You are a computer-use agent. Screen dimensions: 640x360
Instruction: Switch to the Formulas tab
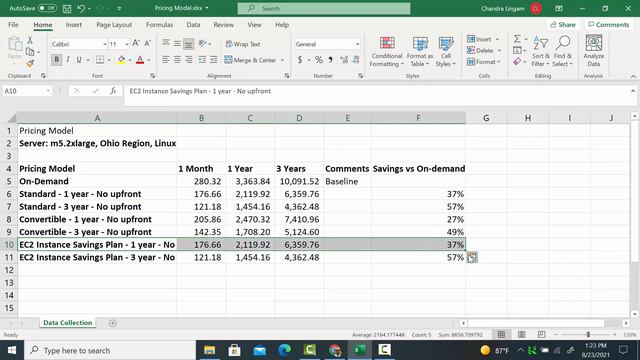coord(160,25)
